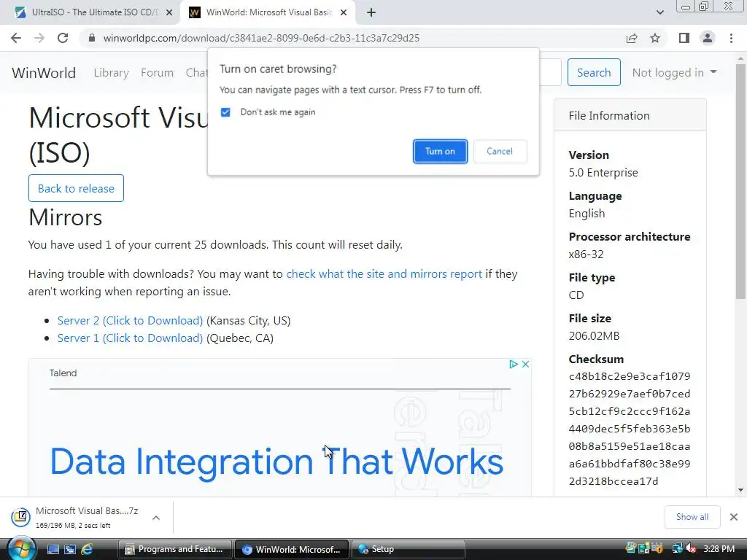Open check what the site and mirrors report
747x560 pixels.
(x=384, y=274)
